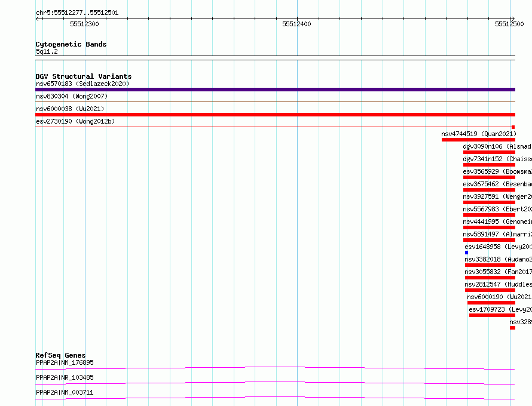Select the PPAP2A|NM_003711 gene label
The width and height of the screenshot is (532, 406).
pos(65,392)
